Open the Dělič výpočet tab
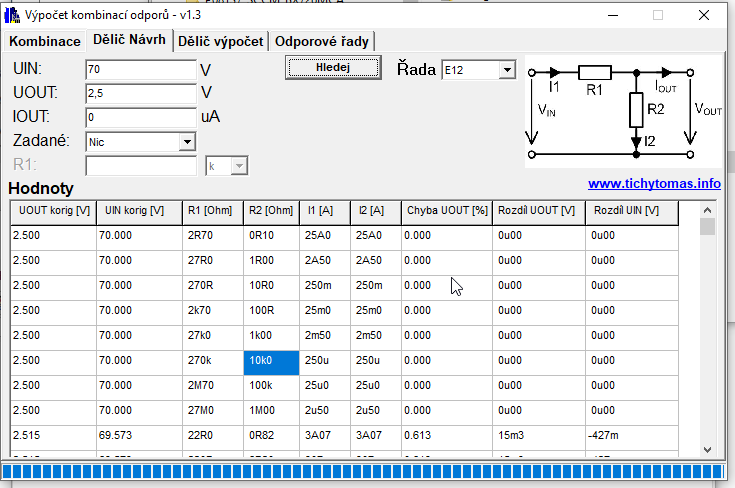 click(221, 41)
